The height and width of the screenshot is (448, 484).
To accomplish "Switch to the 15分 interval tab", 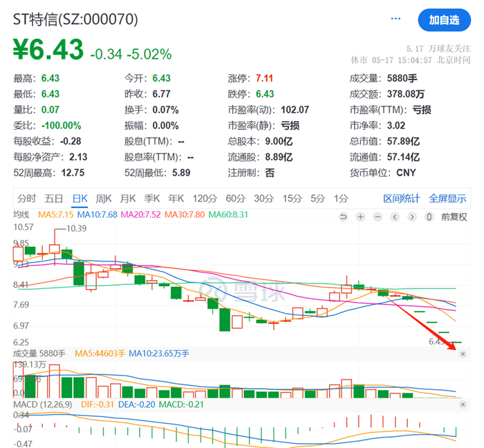I will (292, 198).
